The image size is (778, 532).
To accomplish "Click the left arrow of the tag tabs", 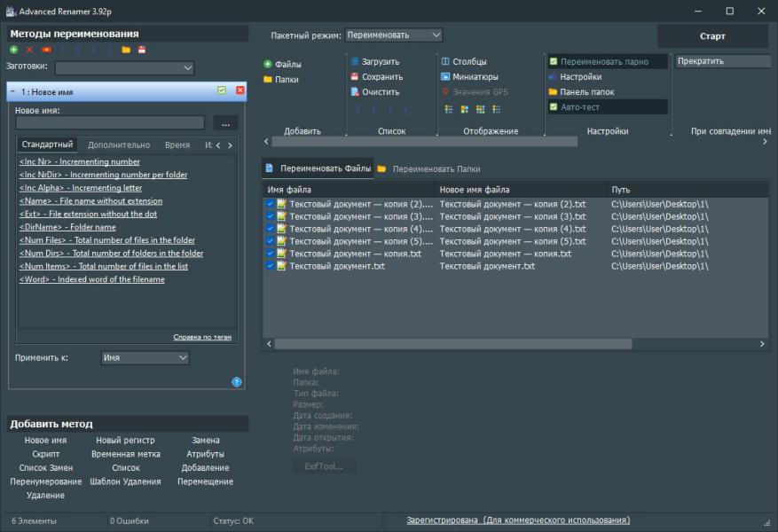I will [218, 145].
